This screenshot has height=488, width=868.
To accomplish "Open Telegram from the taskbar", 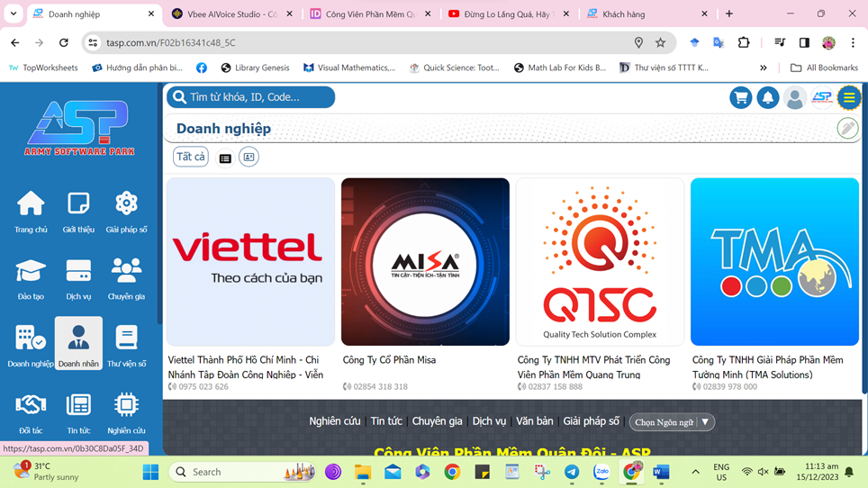I will tap(571, 472).
